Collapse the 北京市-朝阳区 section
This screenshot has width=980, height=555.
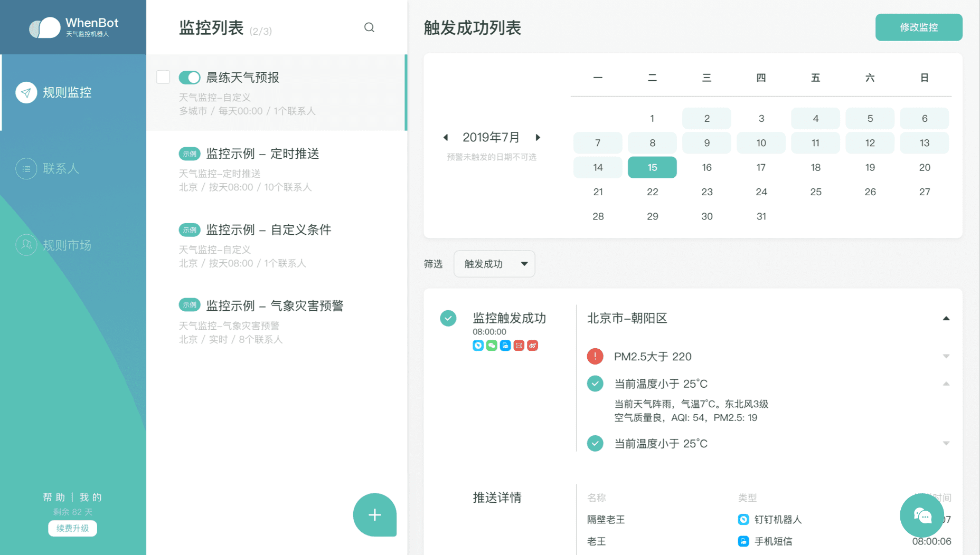[946, 319]
